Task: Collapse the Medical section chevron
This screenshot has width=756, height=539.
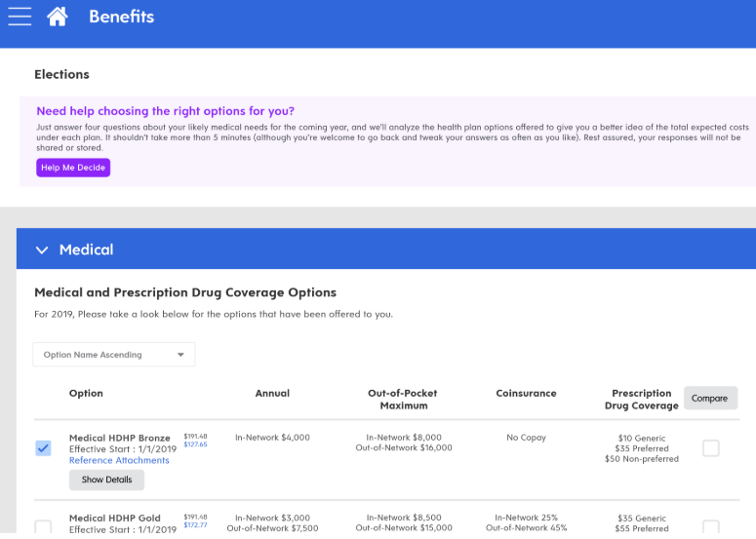Action: (42, 250)
